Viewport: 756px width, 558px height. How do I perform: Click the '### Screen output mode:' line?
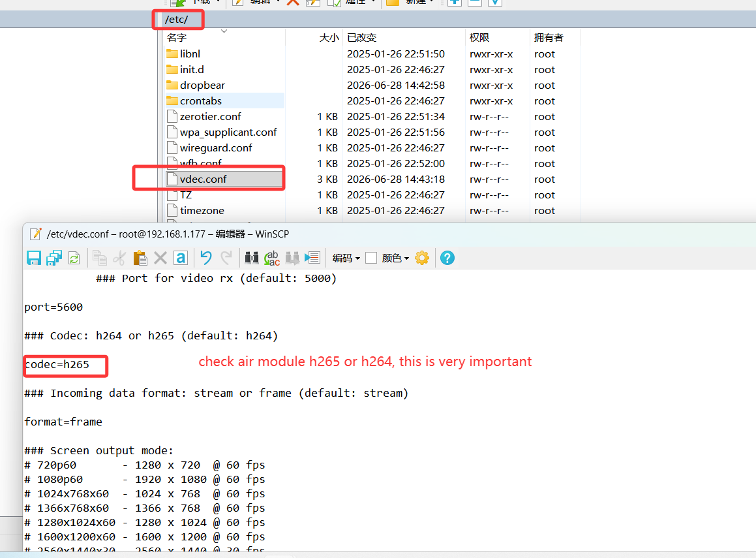(99, 450)
